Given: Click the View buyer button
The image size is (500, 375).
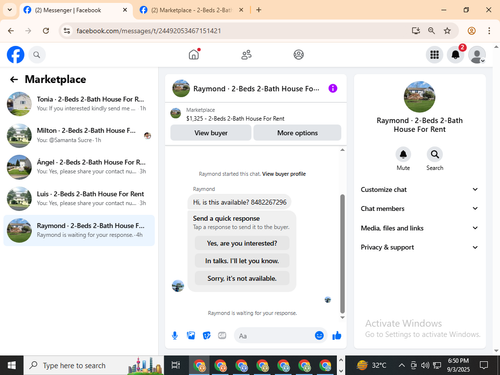Looking at the screenshot, I should 211,133.
